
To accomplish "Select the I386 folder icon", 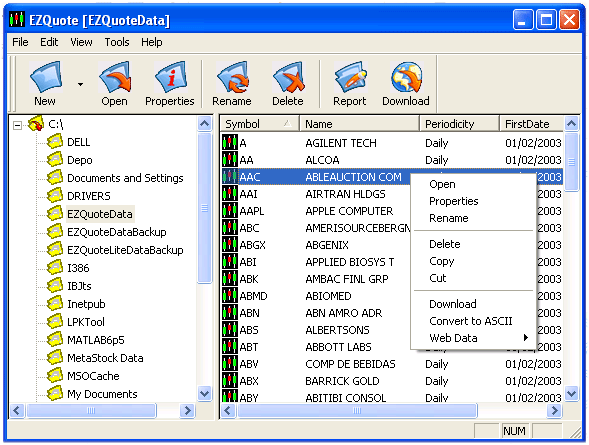I will click(55, 268).
